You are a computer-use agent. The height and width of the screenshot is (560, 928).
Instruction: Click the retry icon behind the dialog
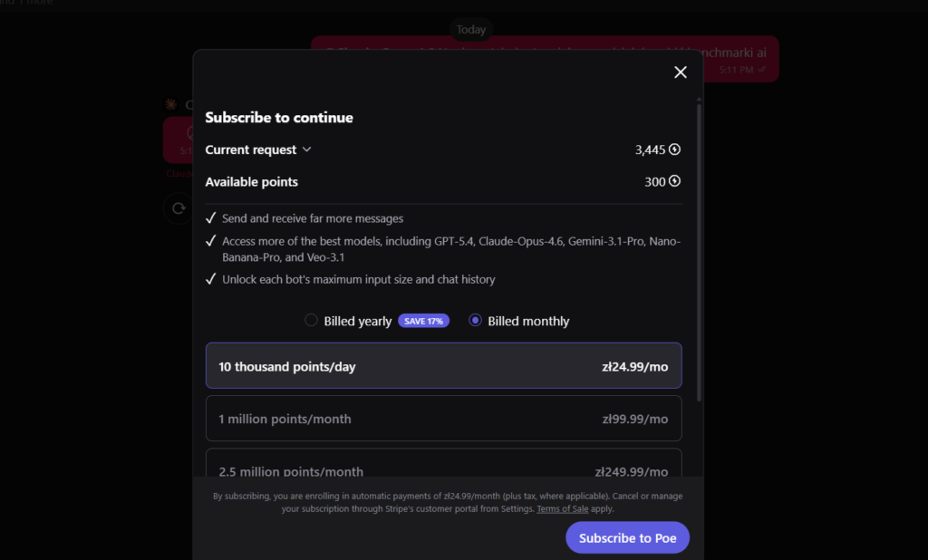pyautogui.click(x=178, y=208)
